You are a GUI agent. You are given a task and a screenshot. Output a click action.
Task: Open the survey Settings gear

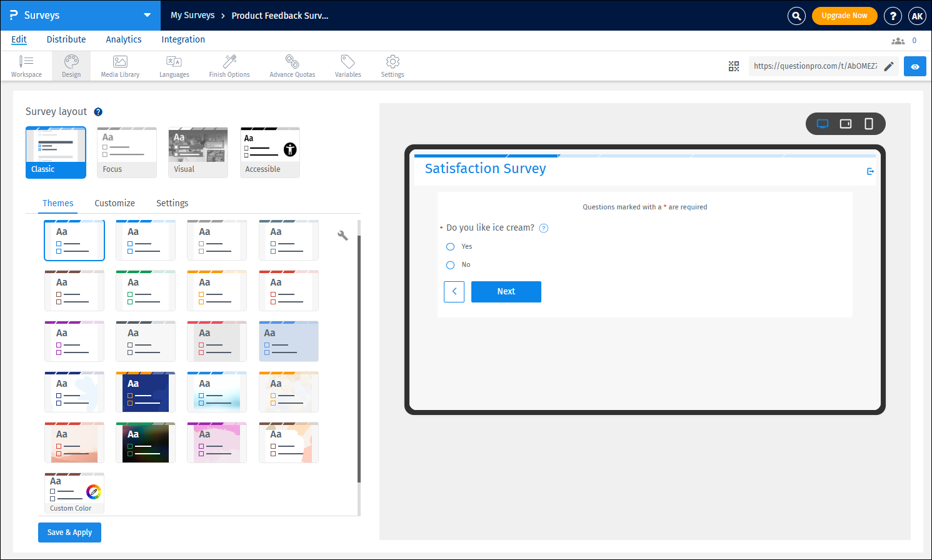pyautogui.click(x=392, y=66)
